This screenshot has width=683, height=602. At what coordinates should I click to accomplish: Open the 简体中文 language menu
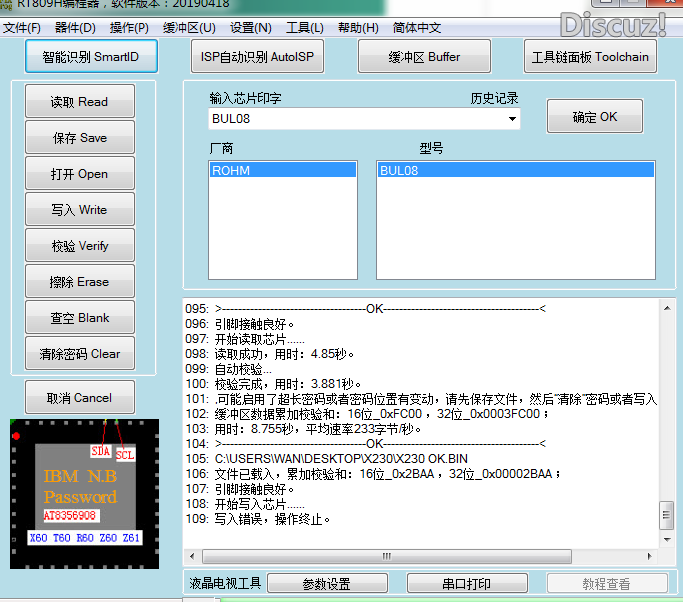[416, 28]
